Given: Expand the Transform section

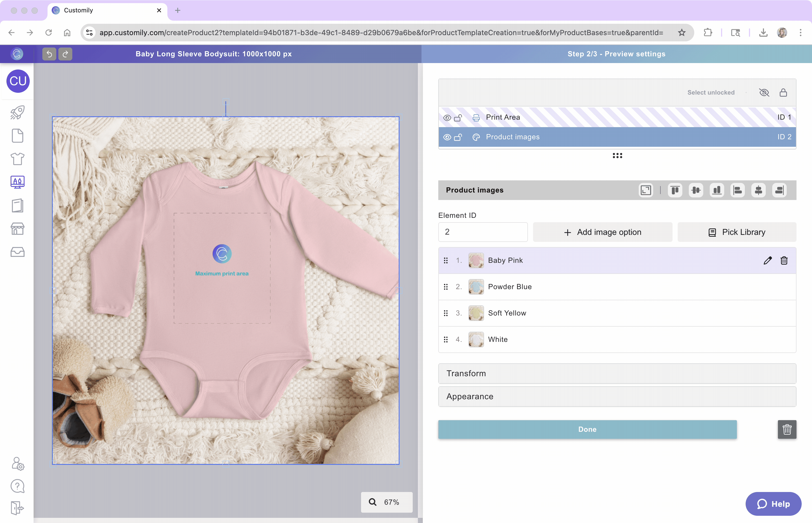Looking at the screenshot, I should point(617,374).
